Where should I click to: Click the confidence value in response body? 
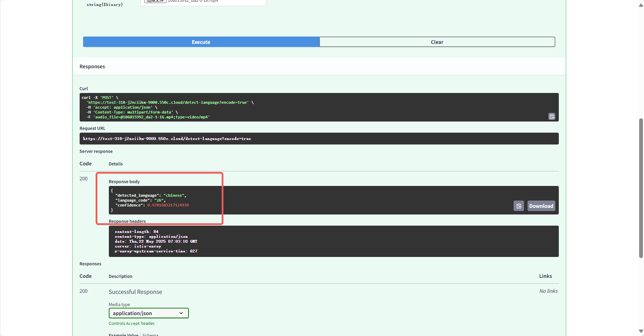168,205
